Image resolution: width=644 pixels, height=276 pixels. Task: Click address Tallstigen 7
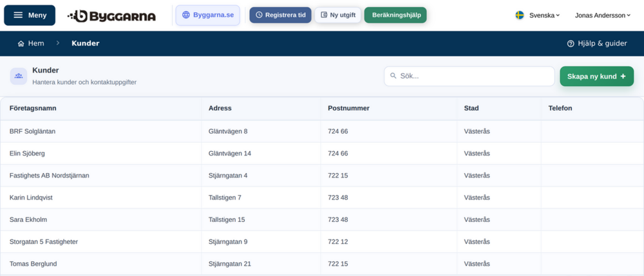pos(225,198)
